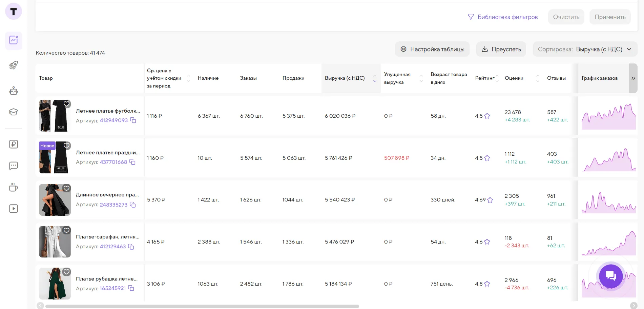Open the floating chat support bubble
644x309 pixels.
point(610,276)
